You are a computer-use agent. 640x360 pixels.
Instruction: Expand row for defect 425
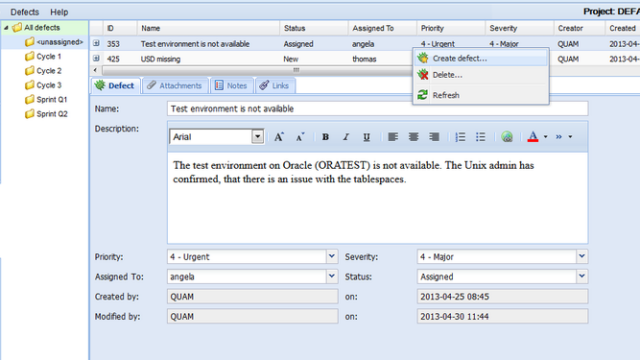click(x=96, y=58)
